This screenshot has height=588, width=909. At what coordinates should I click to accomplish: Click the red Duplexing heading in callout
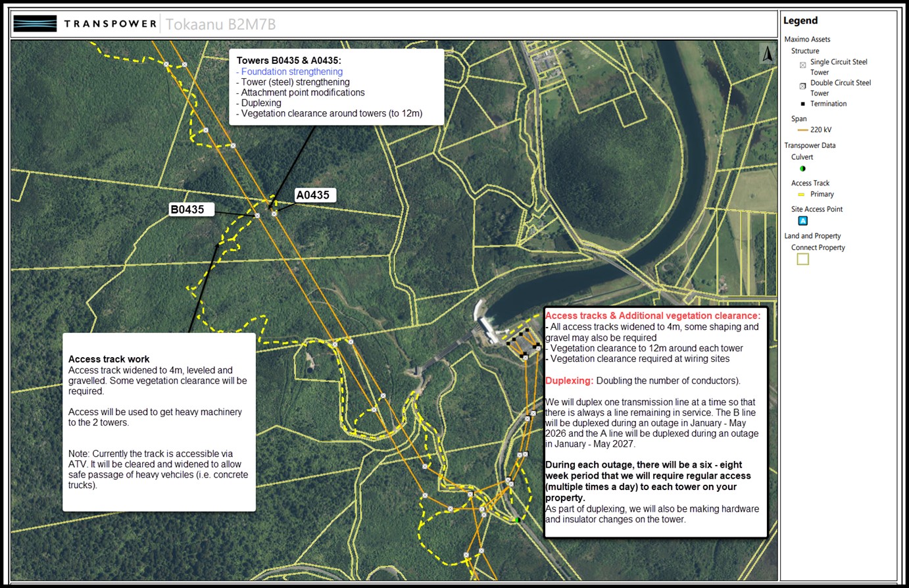tap(569, 381)
